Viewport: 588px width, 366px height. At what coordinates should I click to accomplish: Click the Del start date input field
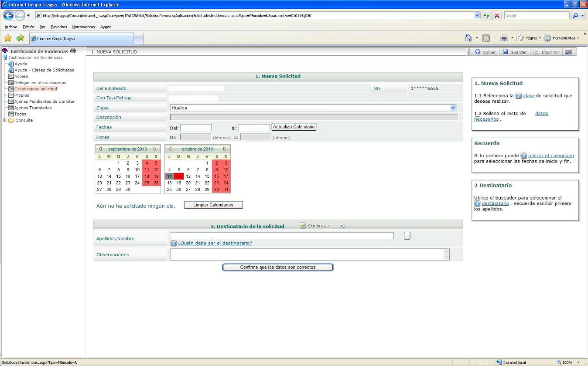click(195, 128)
